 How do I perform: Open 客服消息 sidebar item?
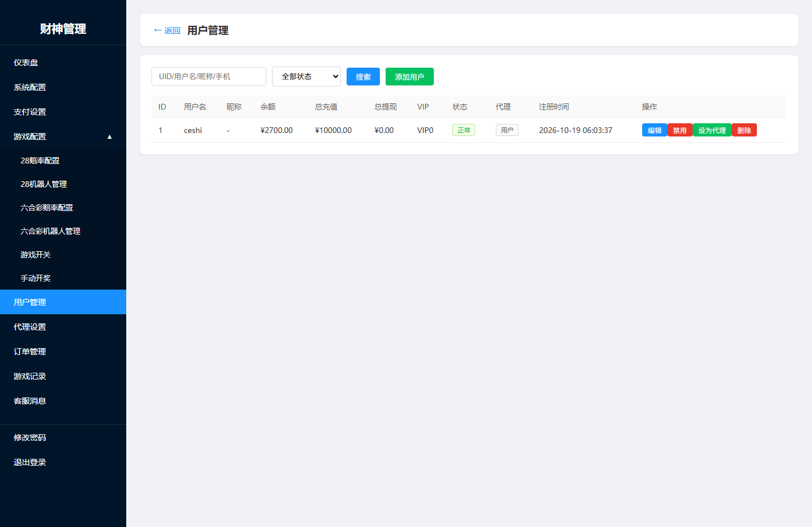click(x=63, y=401)
